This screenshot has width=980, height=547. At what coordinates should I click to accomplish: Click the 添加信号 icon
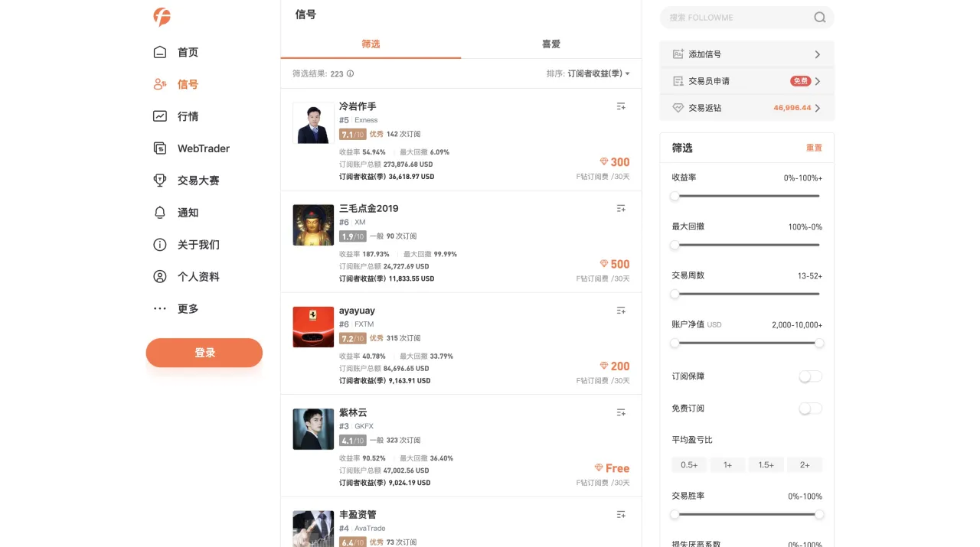pyautogui.click(x=678, y=54)
